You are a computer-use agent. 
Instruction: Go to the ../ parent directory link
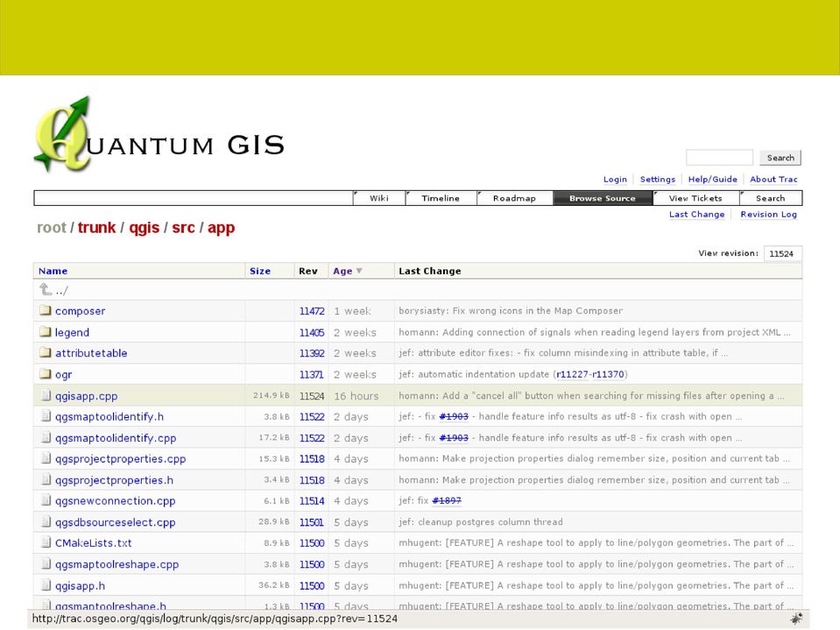point(61,290)
